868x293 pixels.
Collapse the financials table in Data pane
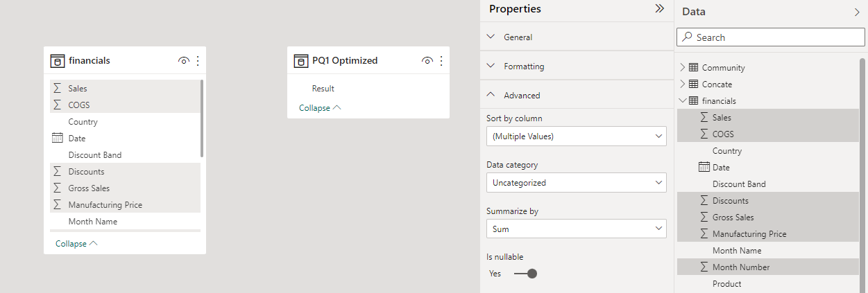tap(683, 101)
